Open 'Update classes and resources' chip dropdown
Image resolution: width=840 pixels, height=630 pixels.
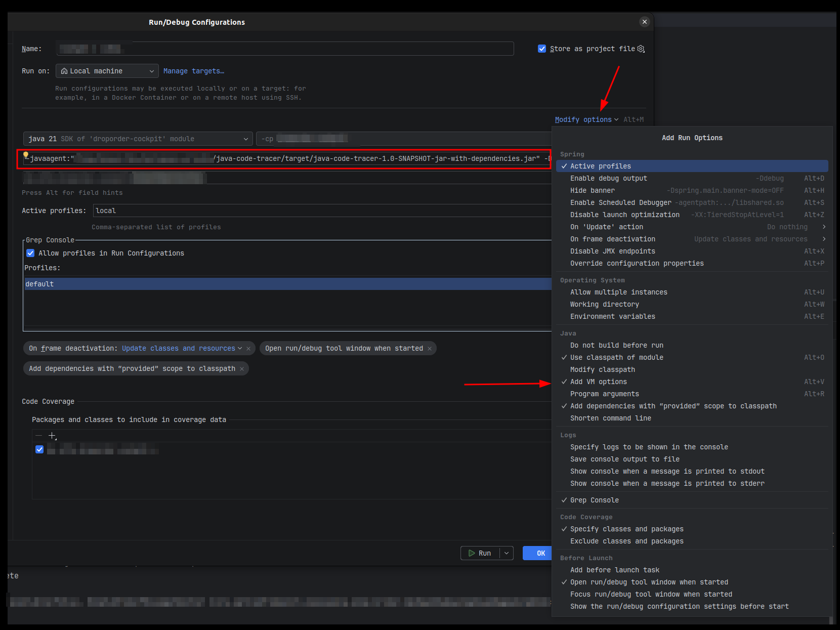(182, 349)
